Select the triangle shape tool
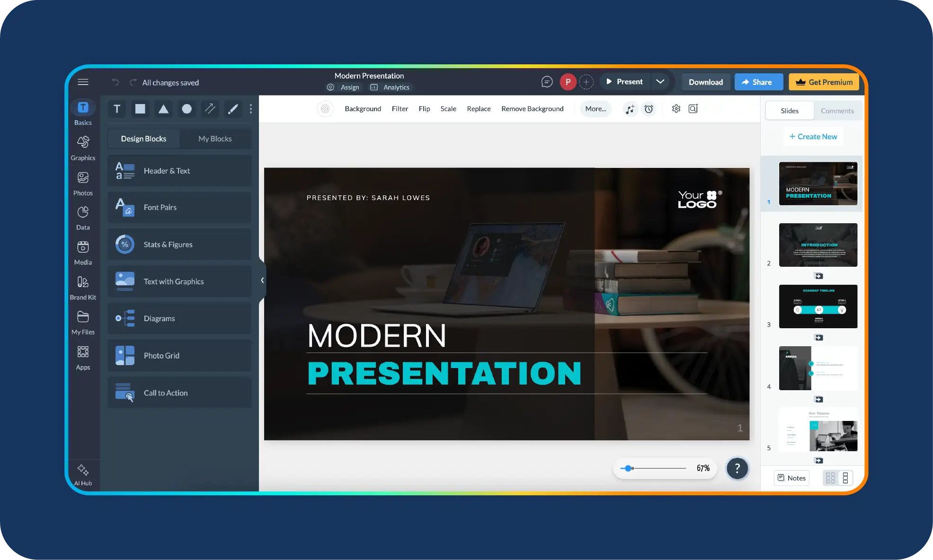Image resolution: width=933 pixels, height=560 pixels. [x=163, y=109]
